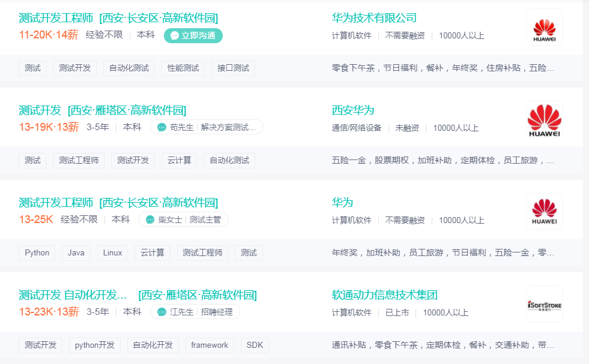Select the Python tag
Image resolution: width=589 pixels, height=364 pixels.
(37, 253)
